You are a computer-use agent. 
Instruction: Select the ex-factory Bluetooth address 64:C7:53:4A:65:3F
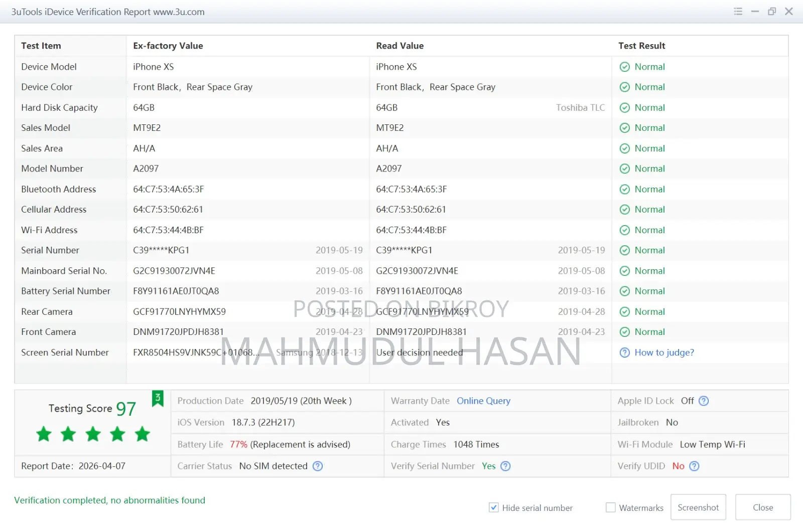click(169, 189)
